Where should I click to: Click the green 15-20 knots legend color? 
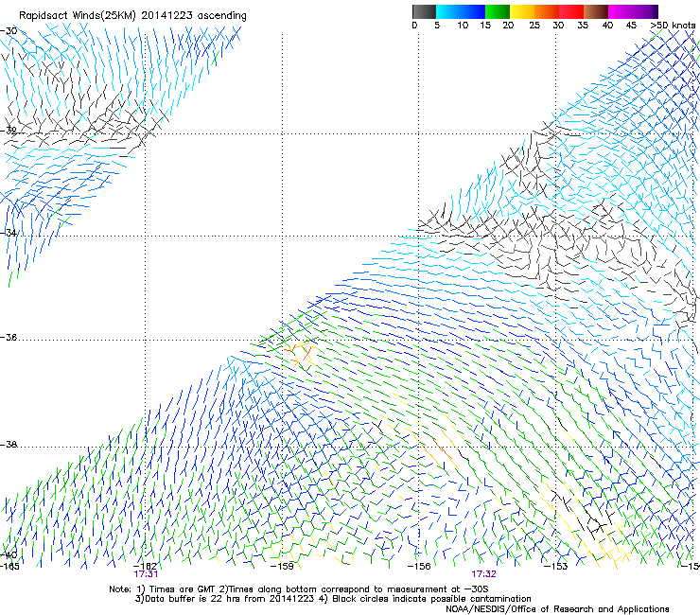click(x=498, y=11)
